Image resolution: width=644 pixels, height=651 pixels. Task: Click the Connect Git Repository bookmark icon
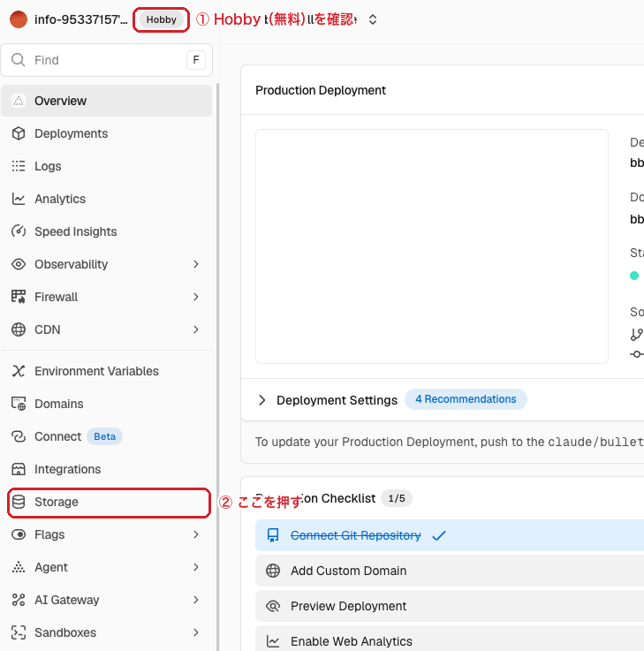pyautogui.click(x=273, y=535)
